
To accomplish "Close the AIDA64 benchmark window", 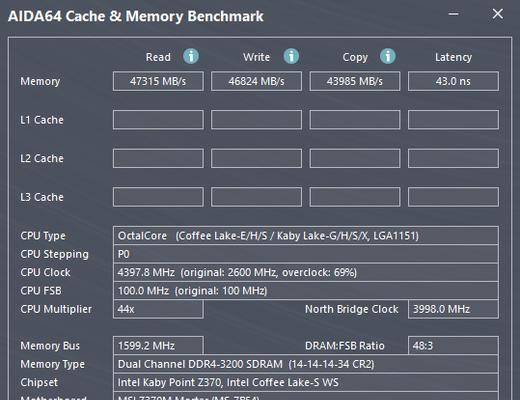I will [x=498, y=14].
